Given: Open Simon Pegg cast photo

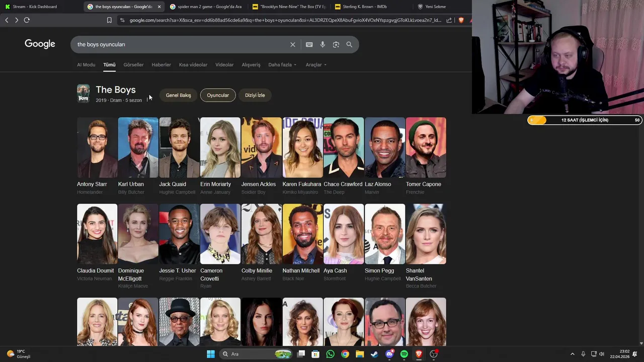Looking at the screenshot, I should pos(385,234).
